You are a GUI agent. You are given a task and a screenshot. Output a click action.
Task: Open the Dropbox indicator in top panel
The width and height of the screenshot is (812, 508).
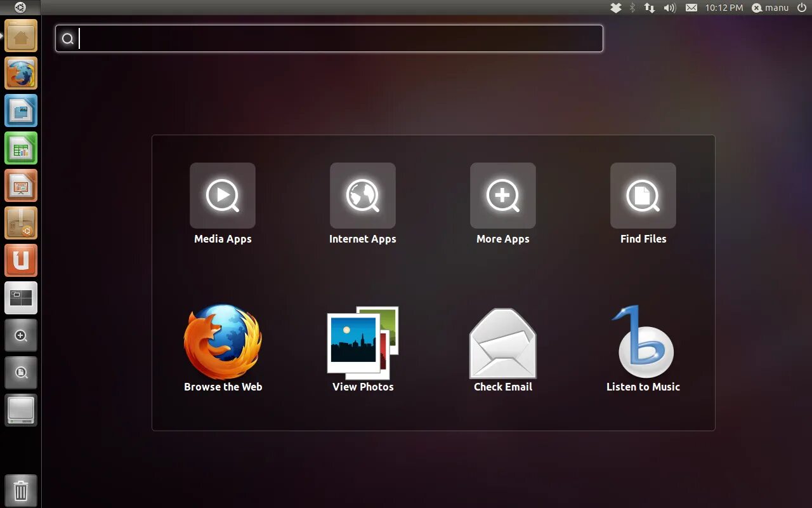615,8
